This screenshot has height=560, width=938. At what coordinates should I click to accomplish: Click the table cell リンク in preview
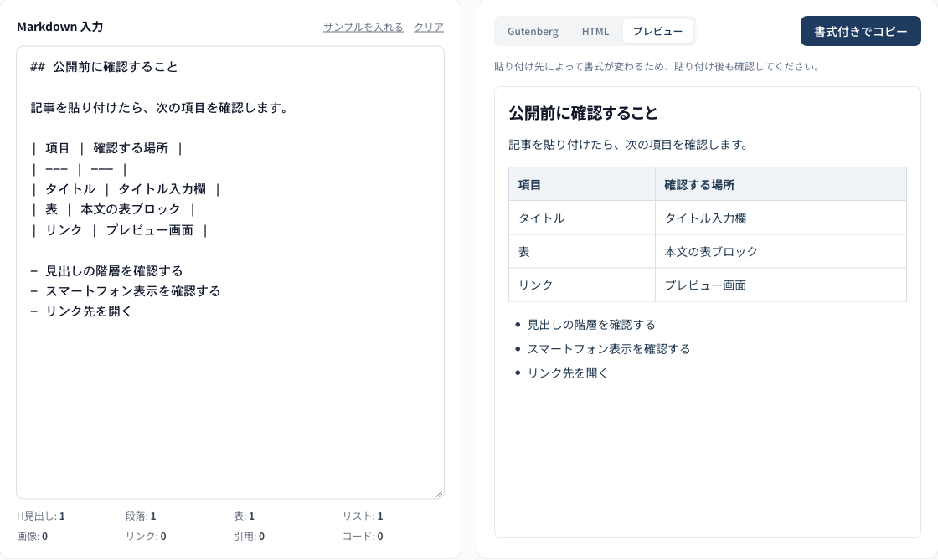582,285
